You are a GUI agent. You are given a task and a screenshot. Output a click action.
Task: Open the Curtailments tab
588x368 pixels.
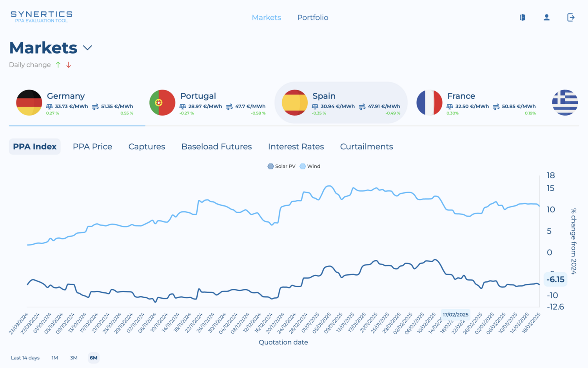[x=367, y=147]
